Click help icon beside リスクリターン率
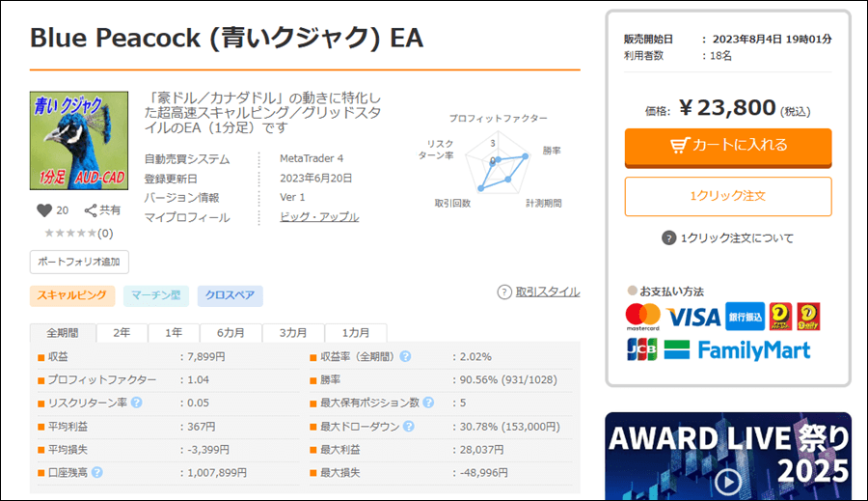The width and height of the screenshot is (868, 501). [137, 403]
